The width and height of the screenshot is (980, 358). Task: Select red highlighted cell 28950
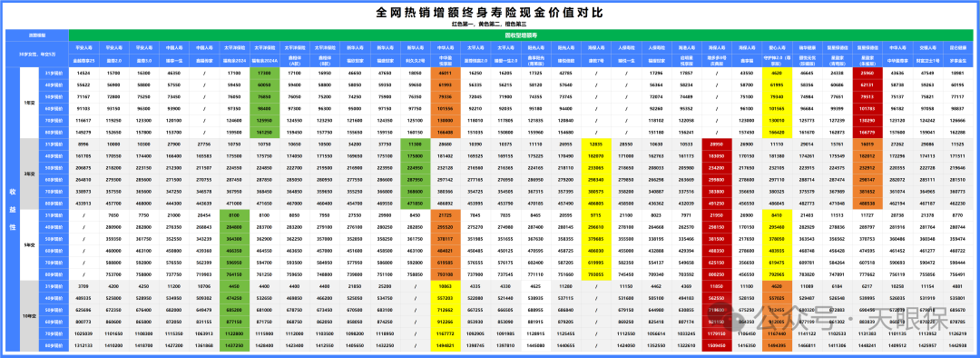[x=718, y=144]
